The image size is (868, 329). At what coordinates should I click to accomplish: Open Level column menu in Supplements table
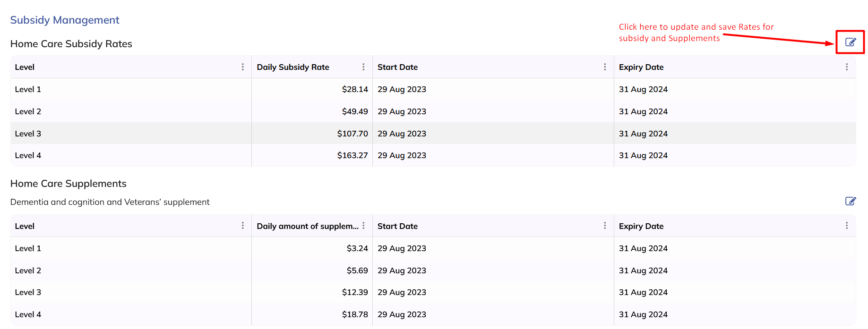243,226
